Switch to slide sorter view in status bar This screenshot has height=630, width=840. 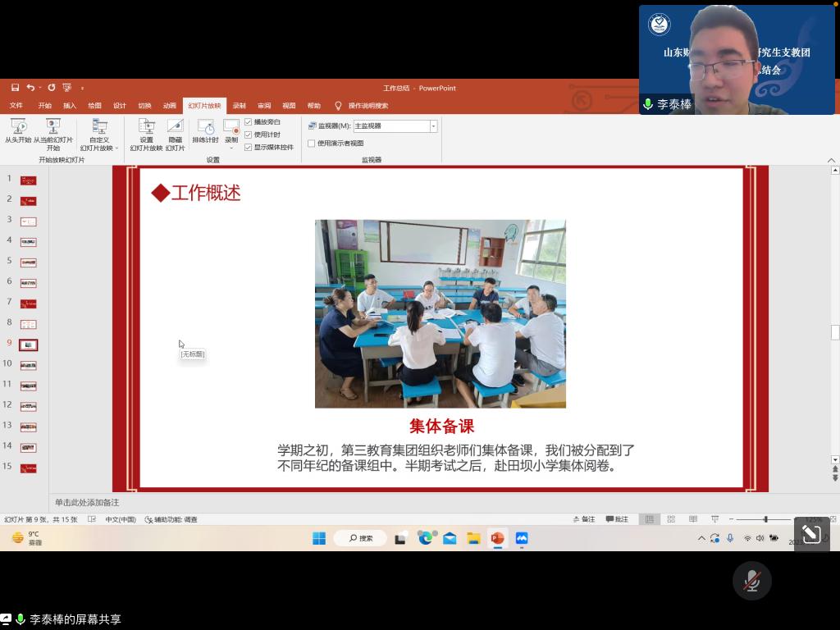point(671,519)
